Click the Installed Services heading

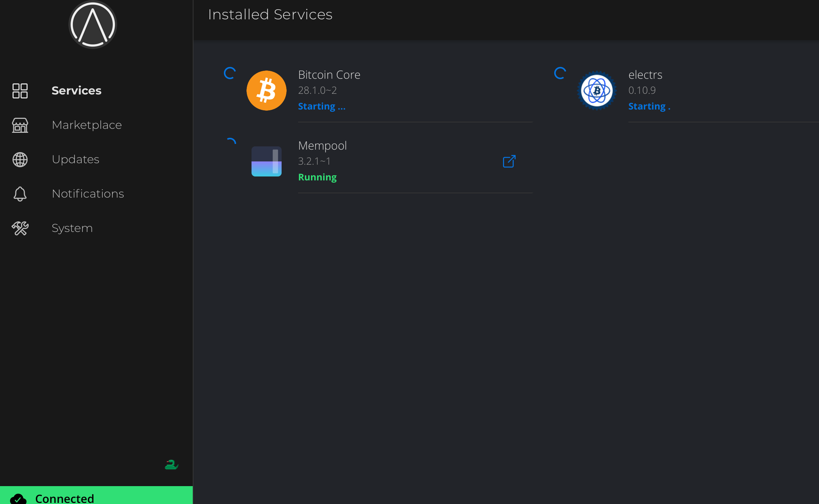click(270, 15)
